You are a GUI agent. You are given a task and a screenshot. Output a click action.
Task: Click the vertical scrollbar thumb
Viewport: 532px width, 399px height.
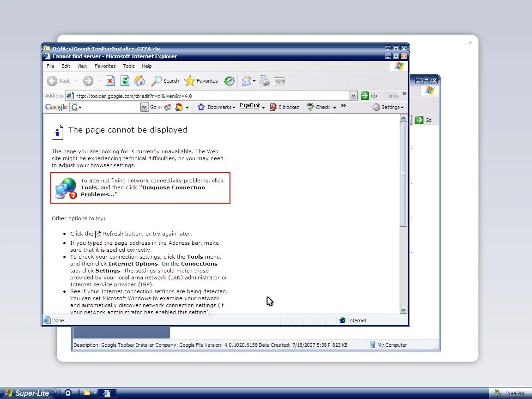[x=404, y=175]
